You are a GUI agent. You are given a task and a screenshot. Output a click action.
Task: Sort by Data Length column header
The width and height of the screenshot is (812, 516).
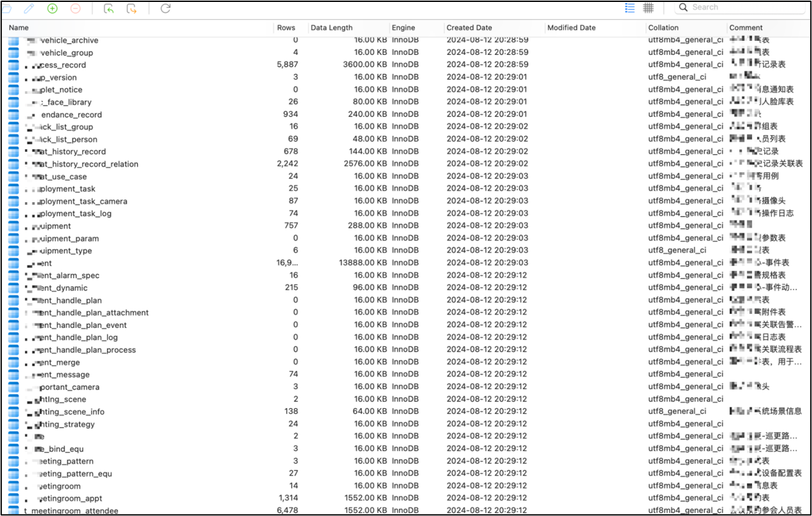[x=331, y=27]
